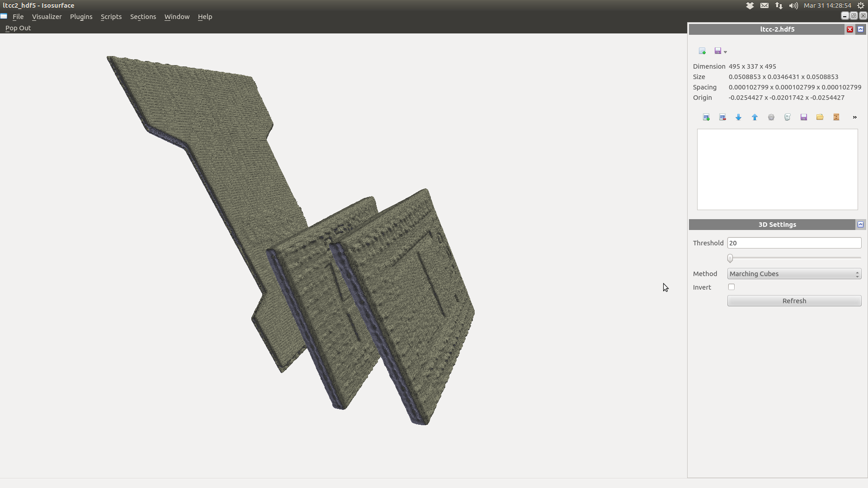Click the Pop Out button
The height and width of the screenshot is (488, 868).
coord(18,28)
